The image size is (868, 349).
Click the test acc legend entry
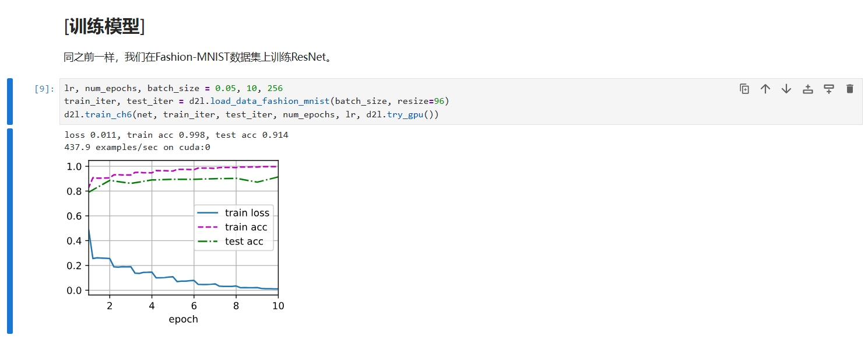coord(244,241)
